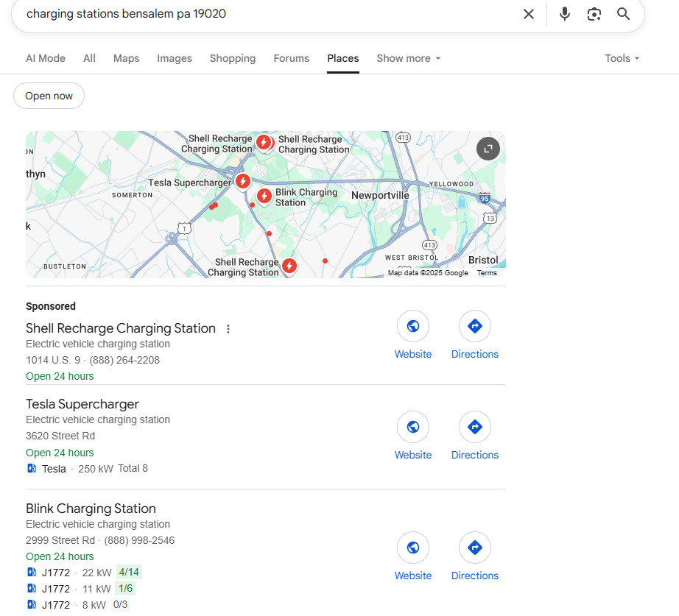Expand the Show more dropdown
This screenshot has height=616, width=679.
(408, 58)
